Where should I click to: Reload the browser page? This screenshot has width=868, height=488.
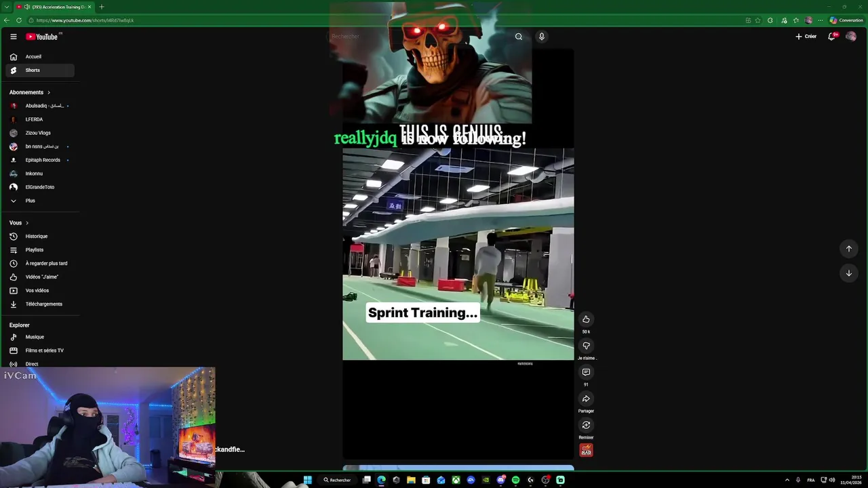(19, 20)
